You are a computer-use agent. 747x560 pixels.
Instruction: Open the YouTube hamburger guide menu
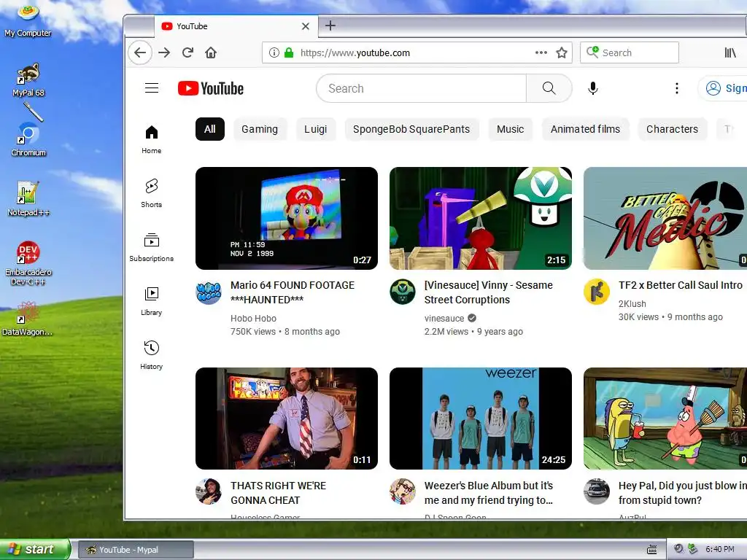pyautogui.click(x=152, y=88)
